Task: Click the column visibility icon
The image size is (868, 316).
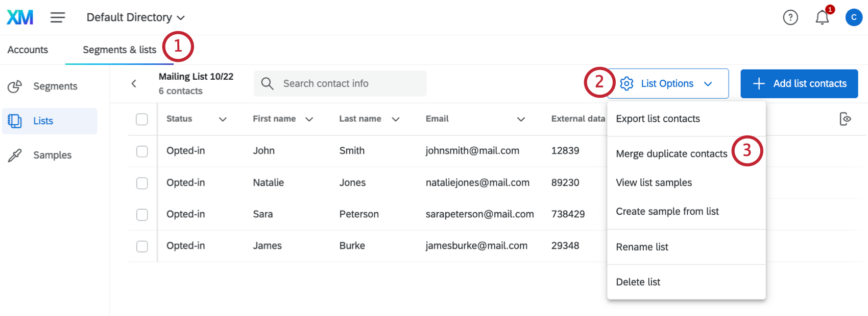Action: coord(845,119)
